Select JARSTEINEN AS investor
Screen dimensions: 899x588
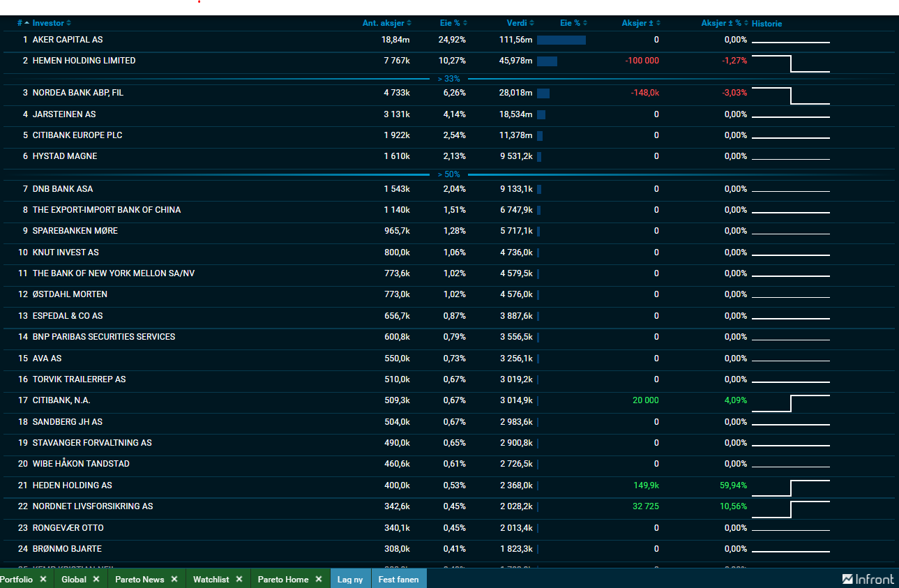pos(64,114)
